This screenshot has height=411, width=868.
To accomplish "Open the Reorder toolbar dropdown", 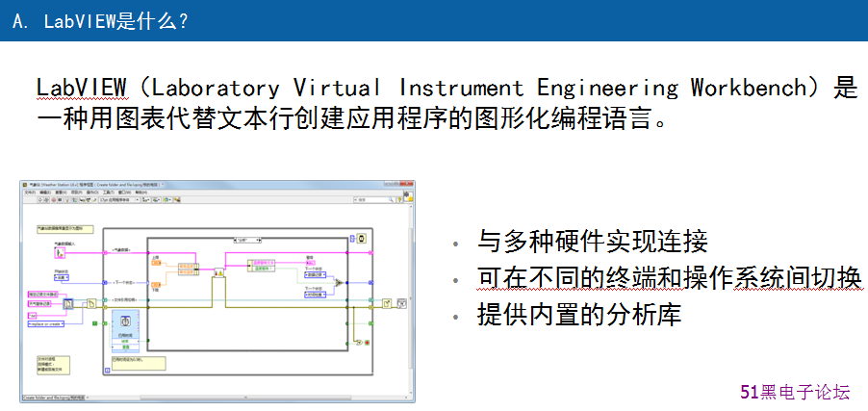I will [167, 200].
